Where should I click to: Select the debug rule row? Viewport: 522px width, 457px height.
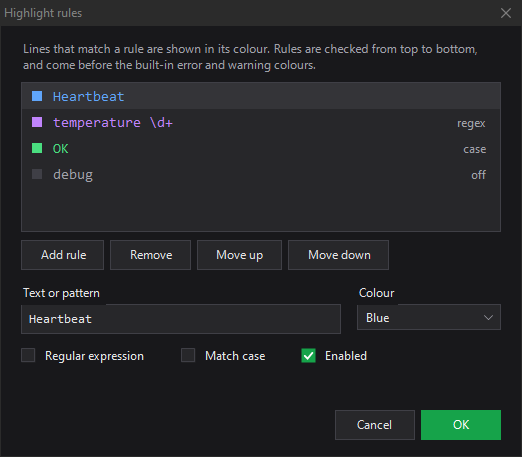coord(261,174)
